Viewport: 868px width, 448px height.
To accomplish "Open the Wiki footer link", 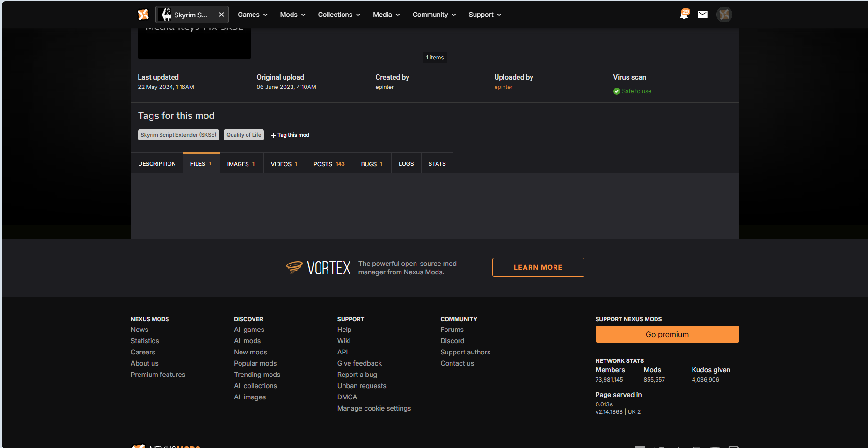I will point(344,341).
